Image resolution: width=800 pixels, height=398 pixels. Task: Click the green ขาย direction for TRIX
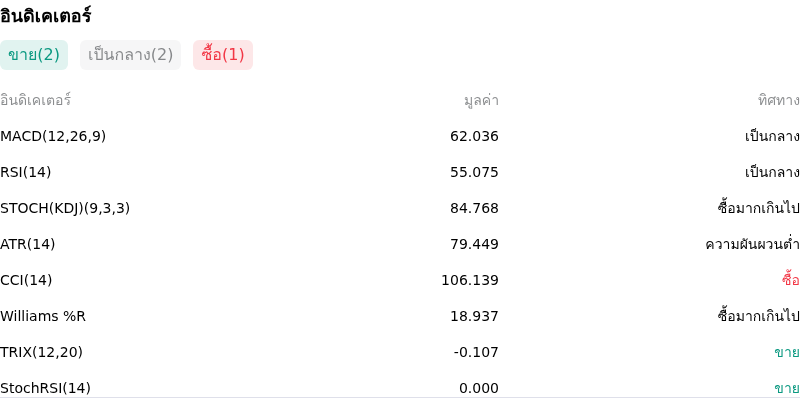(787, 352)
